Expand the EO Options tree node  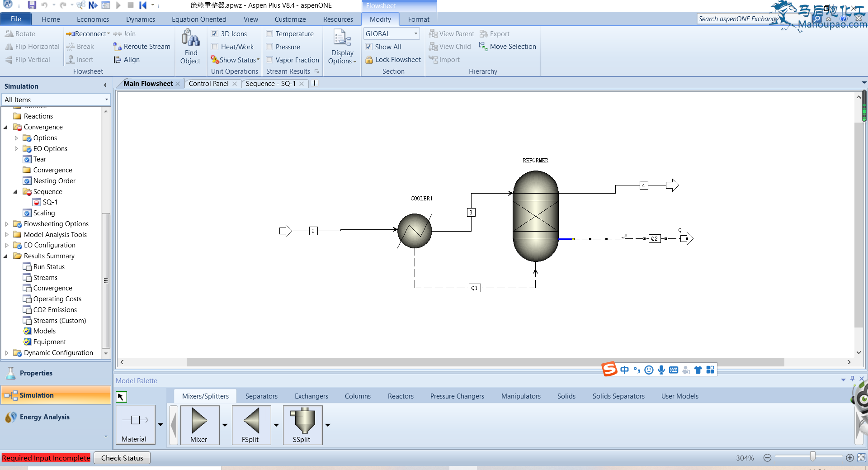point(16,149)
